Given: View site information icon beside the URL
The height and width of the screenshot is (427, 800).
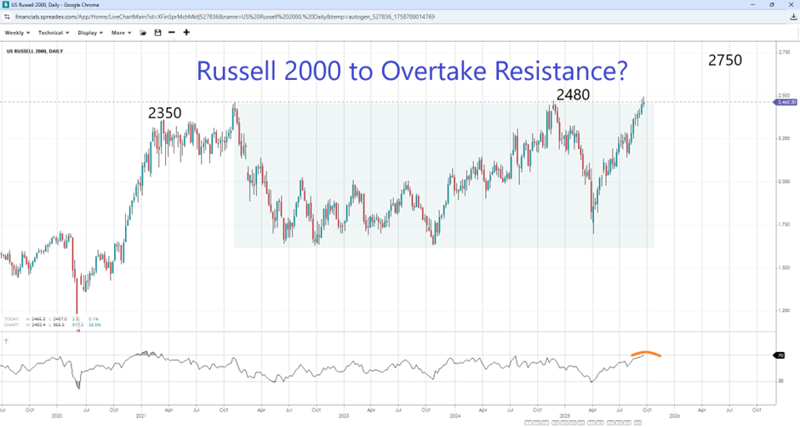Looking at the screenshot, I should click(x=8, y=17).
